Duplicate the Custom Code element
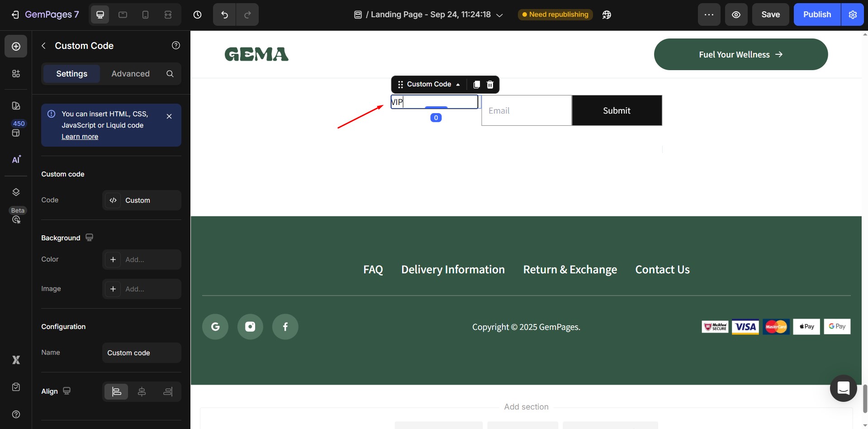 476,85
